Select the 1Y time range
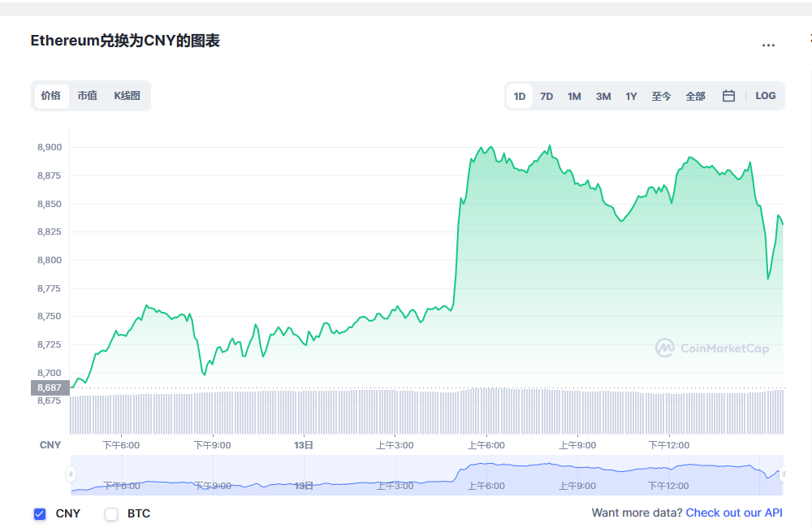This screenshot has width=812, height=528. [631, 97]
